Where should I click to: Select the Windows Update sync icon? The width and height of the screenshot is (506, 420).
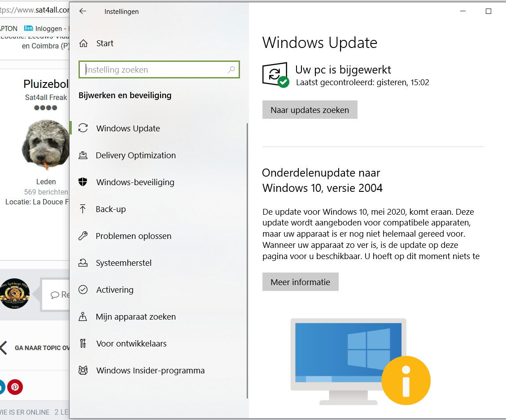click(x=83, y=128)
